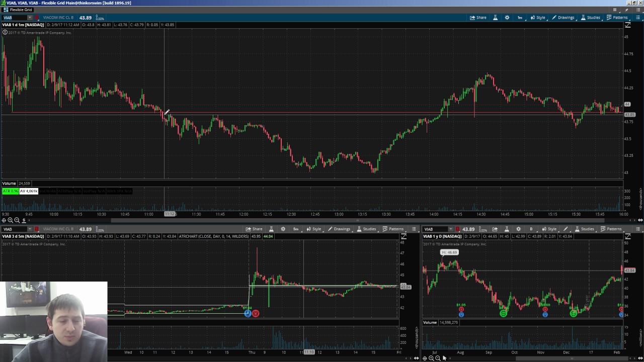Screen dimensions: 644x362
Task: Open the Share menu in the top chart
Action: point(478,18)
